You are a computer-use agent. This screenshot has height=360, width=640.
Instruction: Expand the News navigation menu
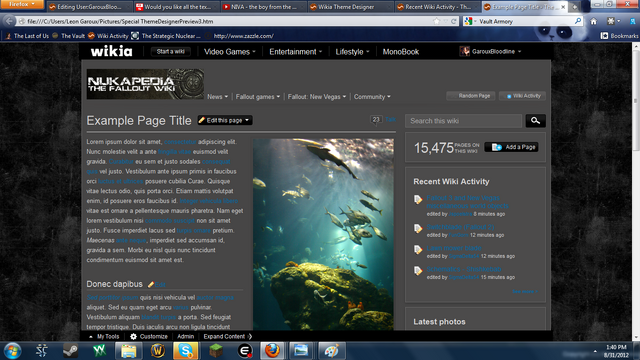[217, 97]
